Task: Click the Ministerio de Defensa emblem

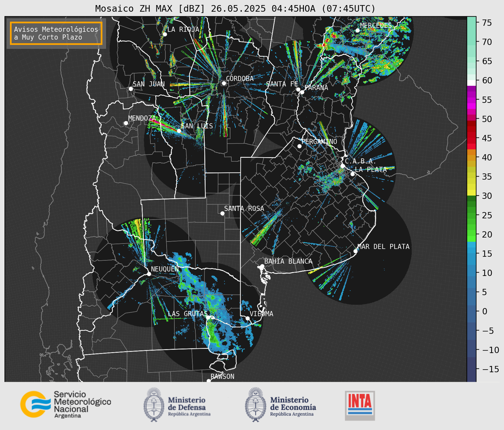Action: point(154,405)
